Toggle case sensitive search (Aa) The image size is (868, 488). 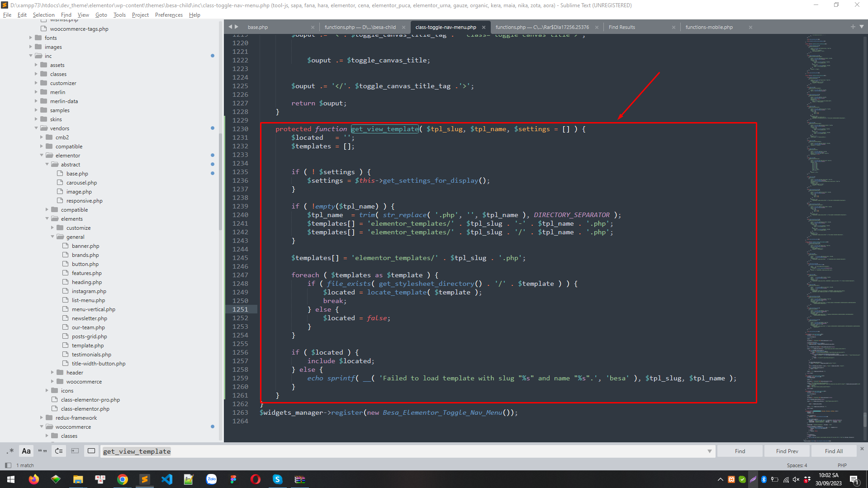coord(26,451)
